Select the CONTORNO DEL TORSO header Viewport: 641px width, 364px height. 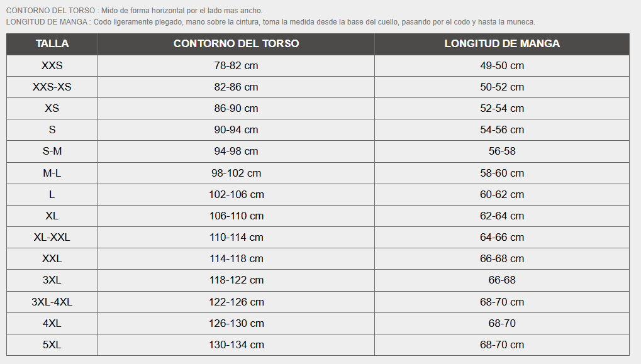[x=236, y=44]
